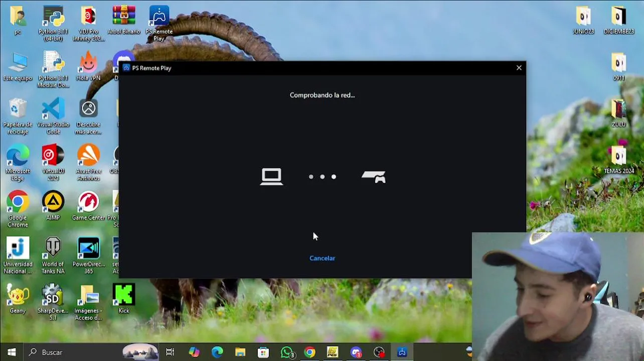This screenshot has width=644, height=361.
Task: Click the 'Comprobando la red...' status text
Action: coord(322,95)
